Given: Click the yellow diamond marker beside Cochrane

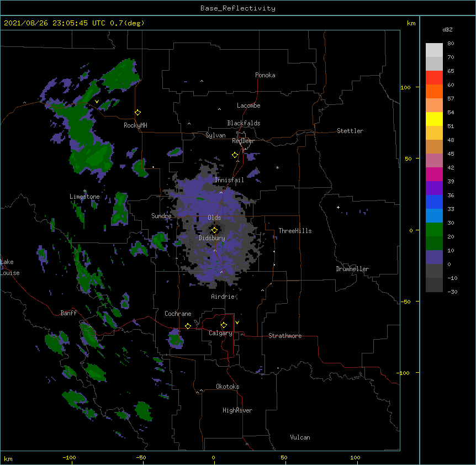Looking at the screenshot, I should pyautogui.click(x=188, y=326).
